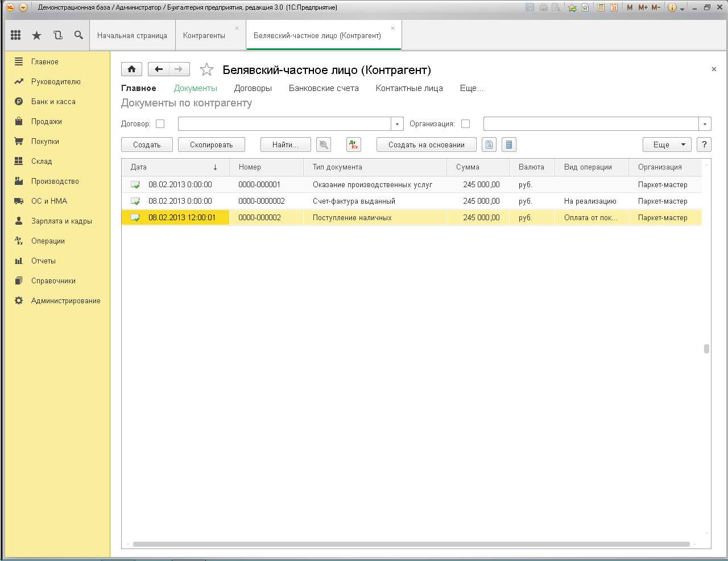Open the history icon in top panel
This screenshot has height=561, width=728.
coord(57,35)
